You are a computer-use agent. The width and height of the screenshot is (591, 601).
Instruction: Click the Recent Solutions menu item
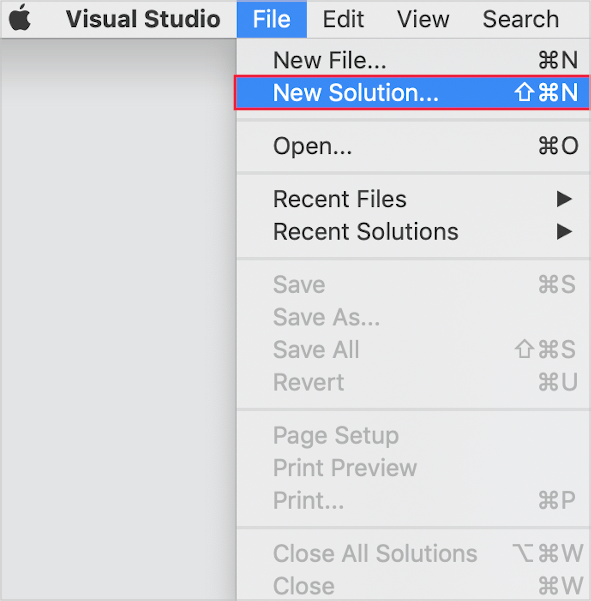click(x=413, y=232)
